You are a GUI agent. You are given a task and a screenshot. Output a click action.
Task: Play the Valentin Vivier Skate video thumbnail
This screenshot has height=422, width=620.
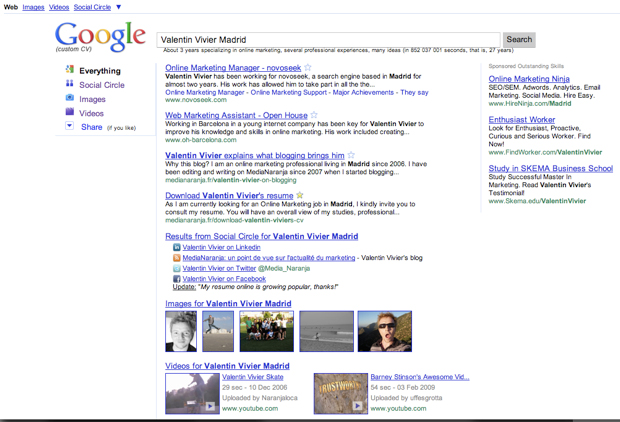point(192,393)
